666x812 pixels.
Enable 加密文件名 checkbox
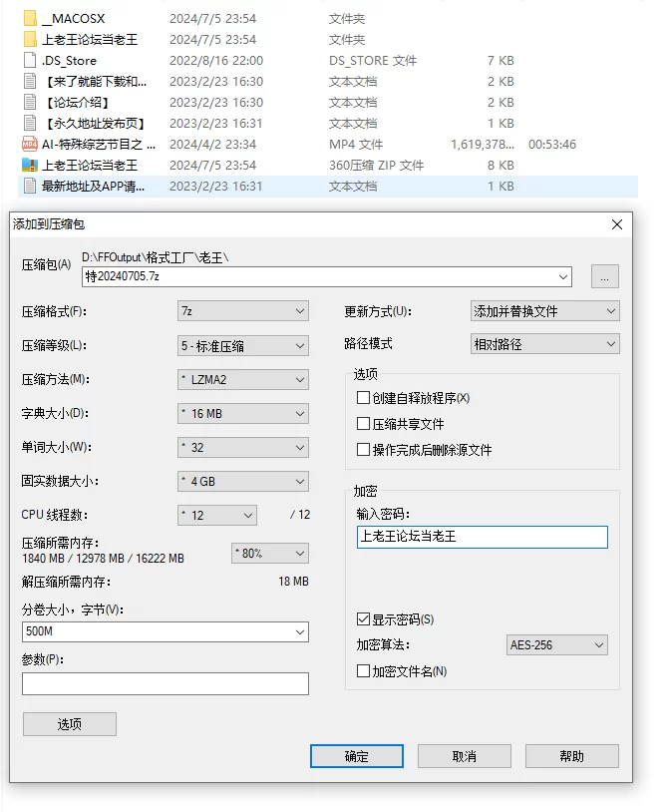click(x=363, y=671)
